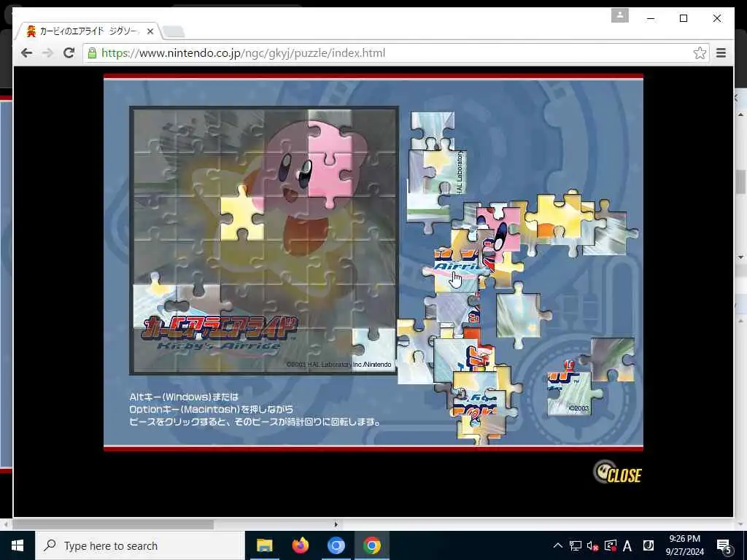Click the muted volume tray icon

tap(592, 545)
